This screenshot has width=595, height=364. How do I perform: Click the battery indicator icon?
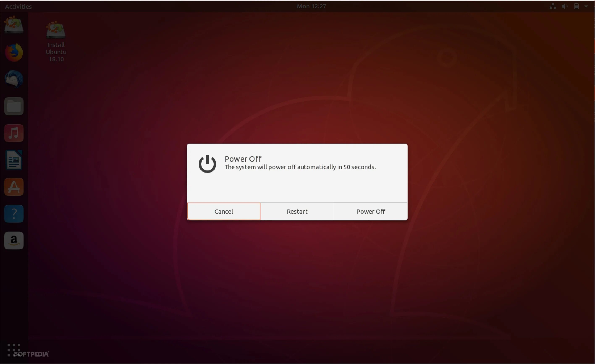(576, 7)
